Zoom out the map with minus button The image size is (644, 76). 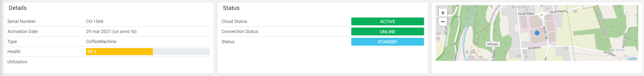click(x=443, y=21)
